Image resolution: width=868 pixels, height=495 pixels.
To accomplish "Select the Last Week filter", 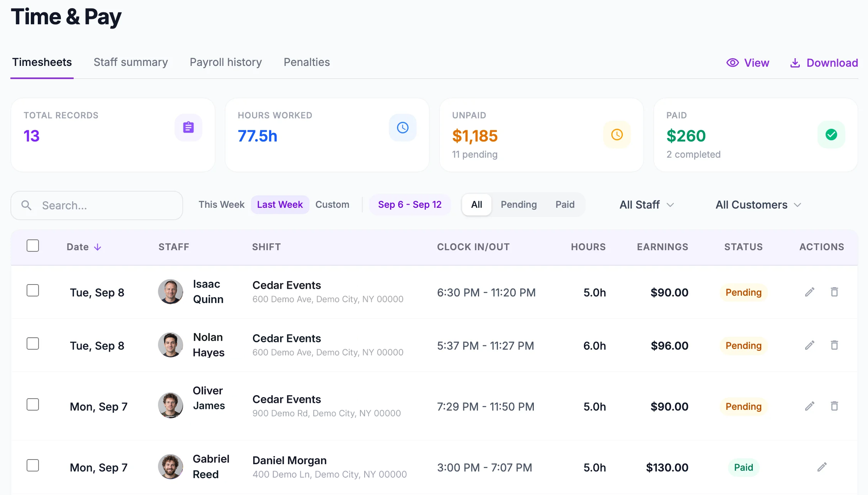I will 280,205.
